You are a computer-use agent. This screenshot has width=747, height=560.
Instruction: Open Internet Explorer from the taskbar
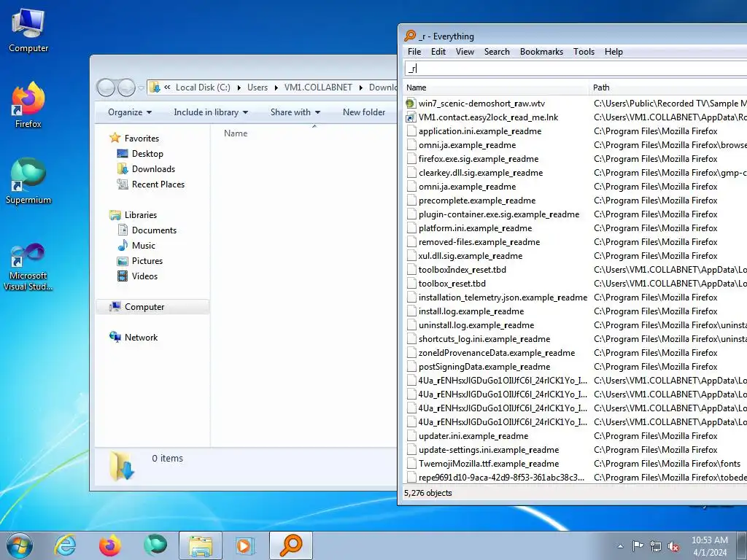(65, 545)
